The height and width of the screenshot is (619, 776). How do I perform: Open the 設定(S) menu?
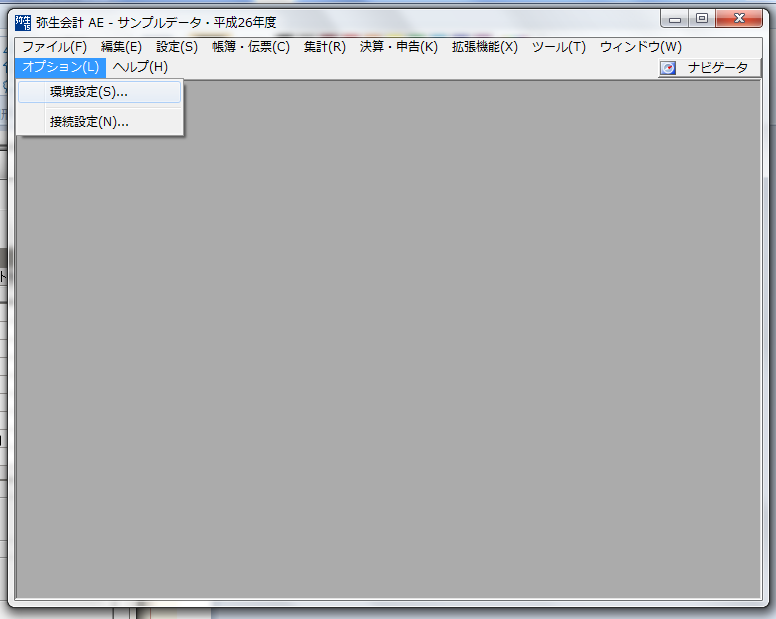point(177,47)
